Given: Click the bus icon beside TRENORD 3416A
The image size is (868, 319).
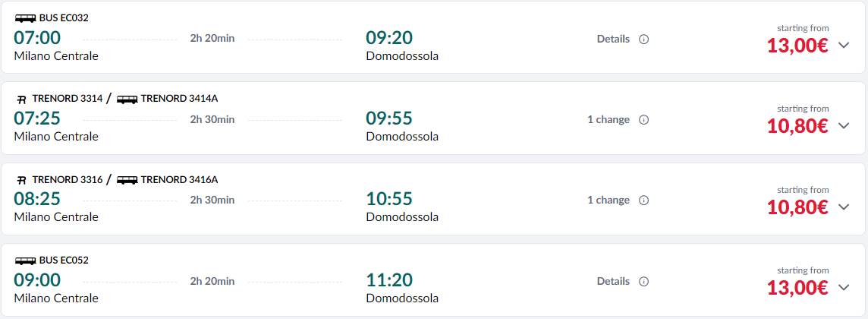Looking at the screenshot, I should [x=127, y=180].
